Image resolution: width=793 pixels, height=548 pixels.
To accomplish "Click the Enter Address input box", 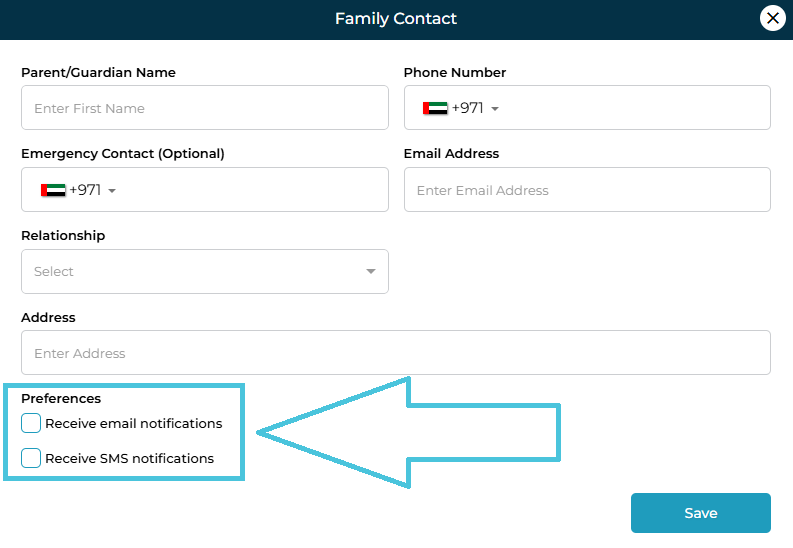I will pos(395,353).
